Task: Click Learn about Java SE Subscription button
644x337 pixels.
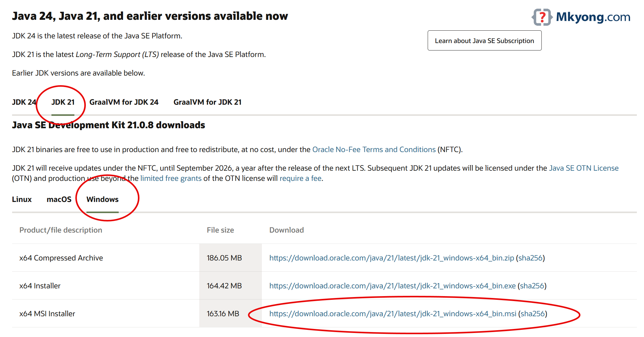Action: click(x=484, y=41)
